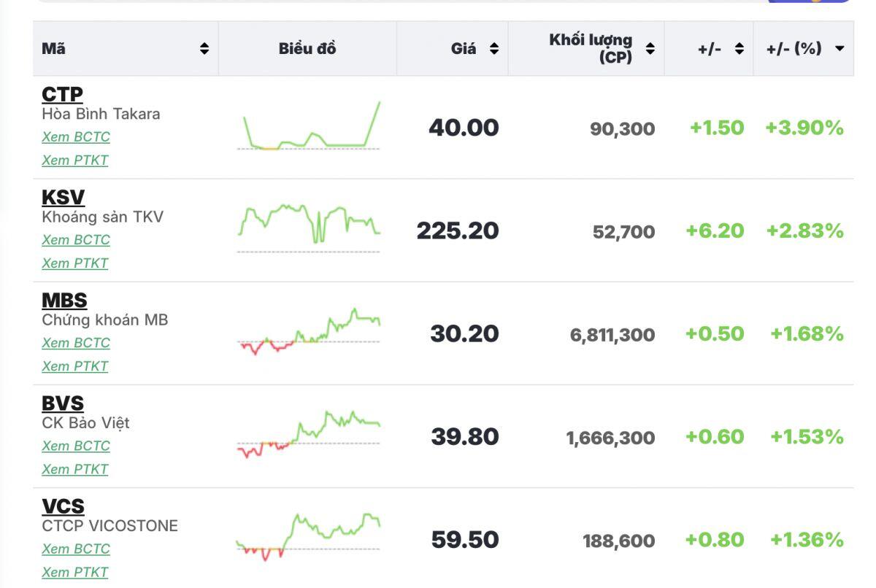This screenshot has width=876, height=588.
Task: Open Xem BCTC for KSV
Action: coord(76,240)
